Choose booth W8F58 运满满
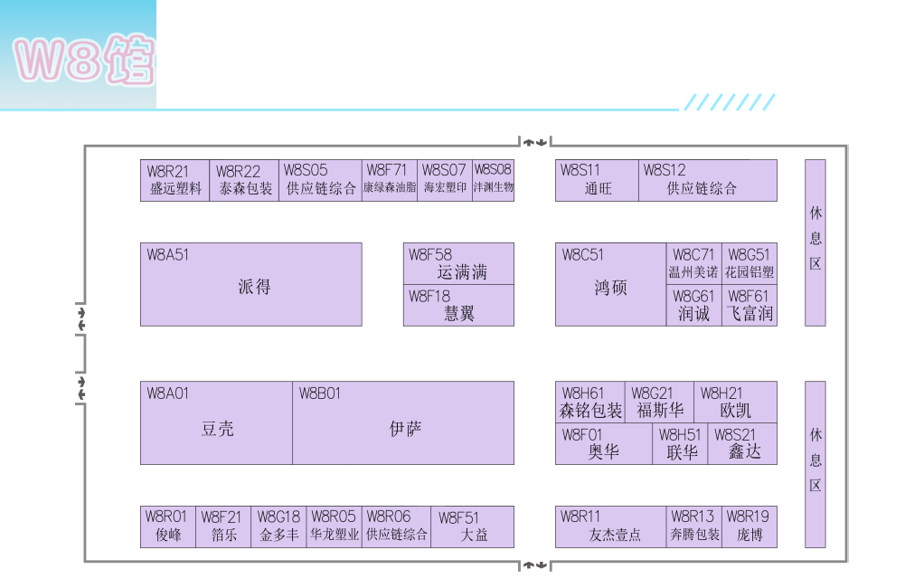This screenshot has width=924, height=588. click(x=458, y=263)
